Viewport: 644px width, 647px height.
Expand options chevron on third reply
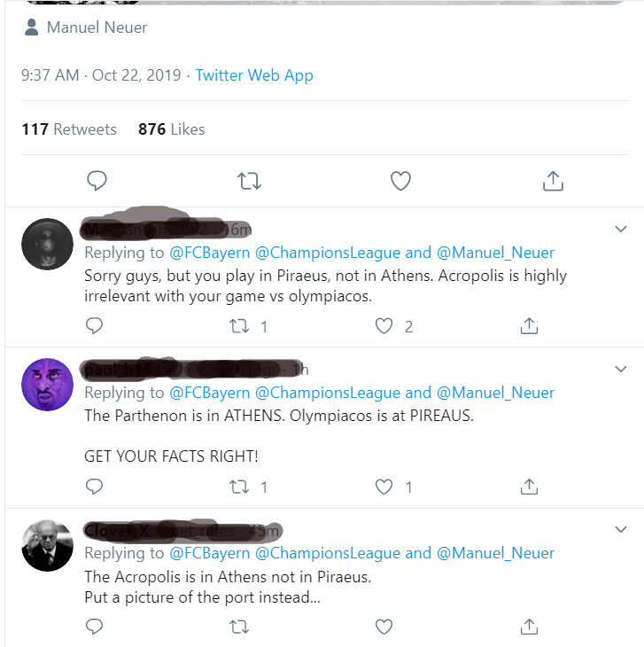pyautogui.click(x=620, y=530)
